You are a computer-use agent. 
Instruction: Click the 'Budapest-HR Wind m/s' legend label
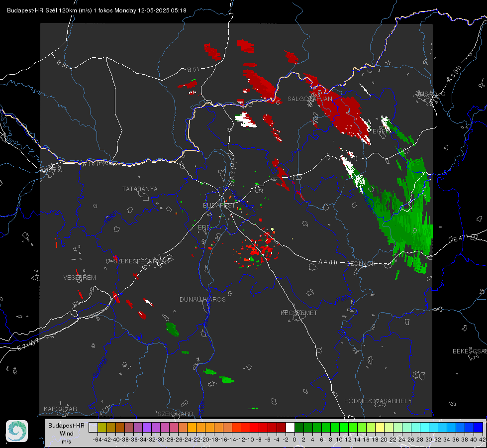tap(66, 433)
